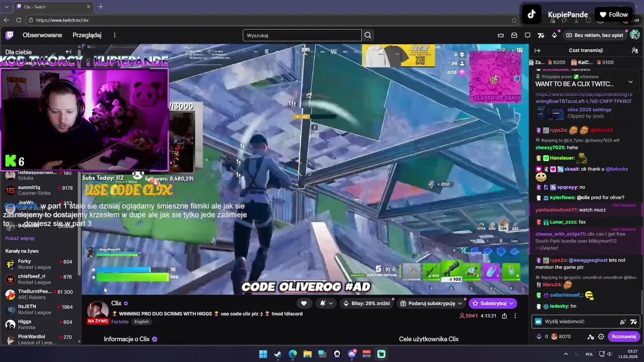Open the chat celebration party popper icon
The image size is (644, 362).
click(x=623, y=322)
